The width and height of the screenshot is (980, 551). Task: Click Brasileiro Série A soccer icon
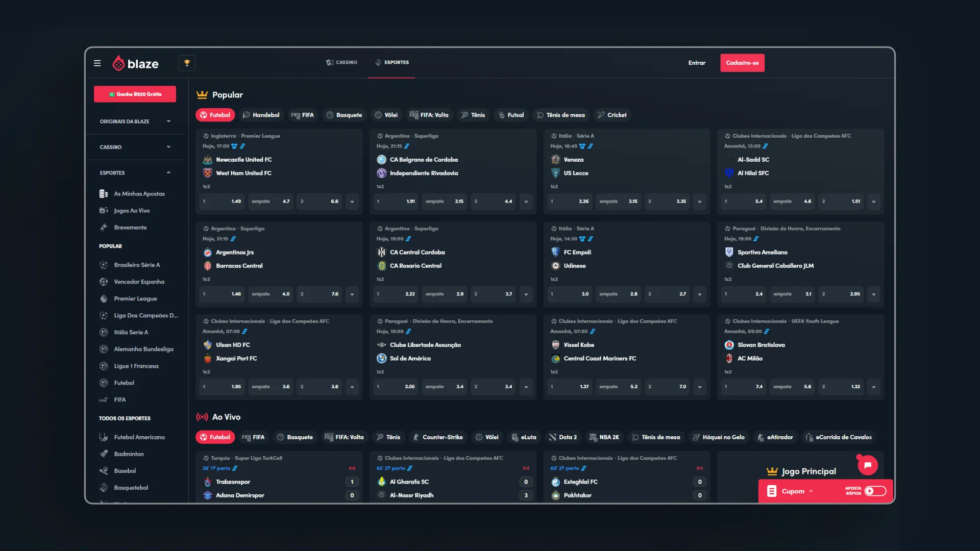tap(104, 265)
